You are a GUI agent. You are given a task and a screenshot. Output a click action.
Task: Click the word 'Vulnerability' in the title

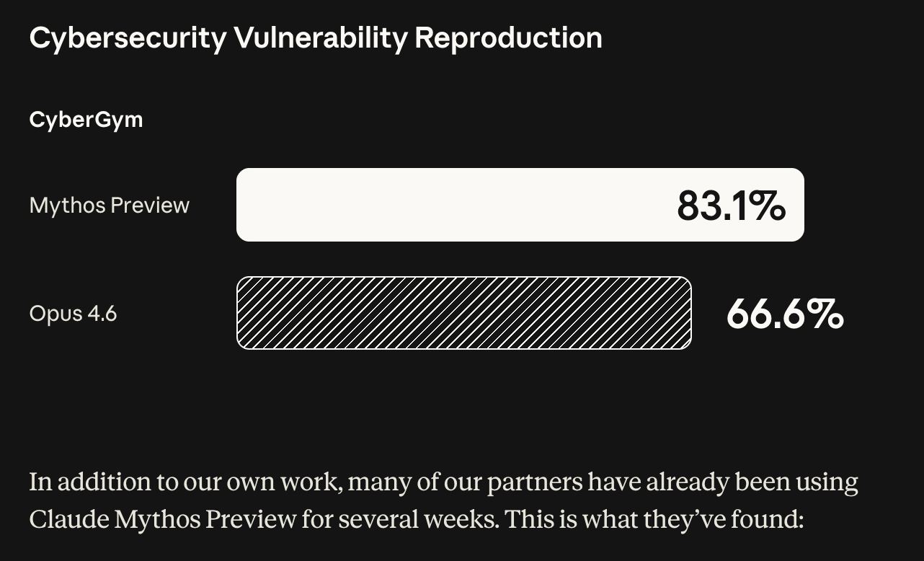[x=320, y=37]
